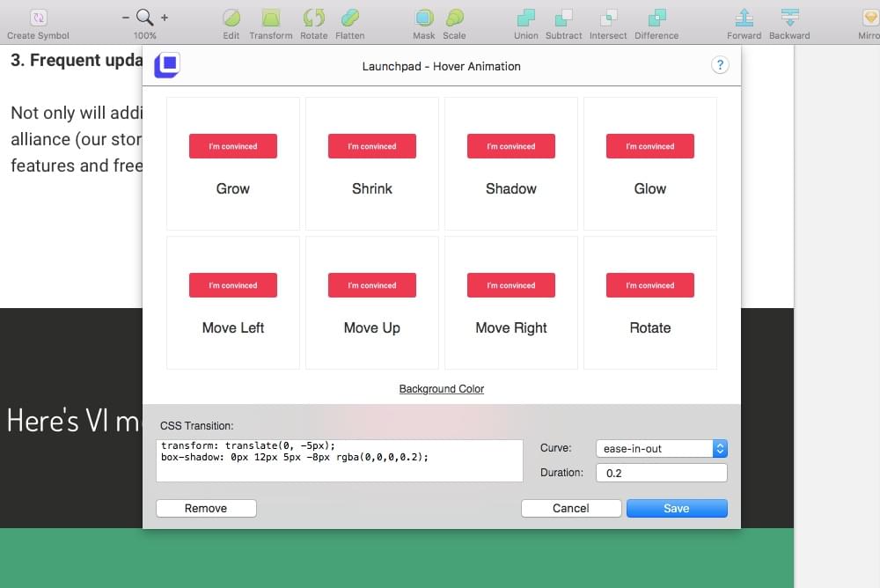Choose the Grow hover animation
Image resolution: width=880 pixels, height=588 pixels.
click(x=233, y=164)
